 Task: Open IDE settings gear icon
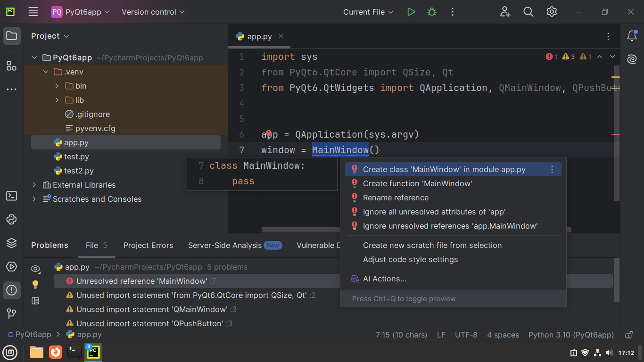pyautogui.click(x=552, y=12)
